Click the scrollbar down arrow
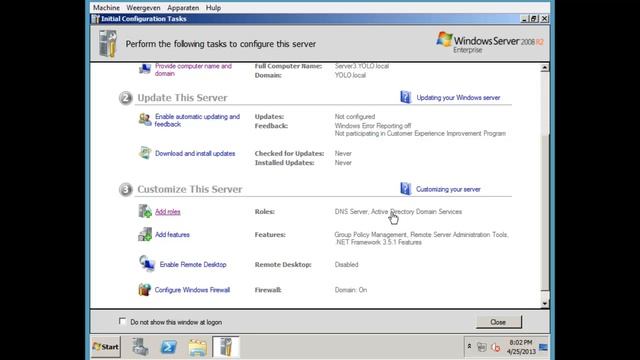 point(544,303)
